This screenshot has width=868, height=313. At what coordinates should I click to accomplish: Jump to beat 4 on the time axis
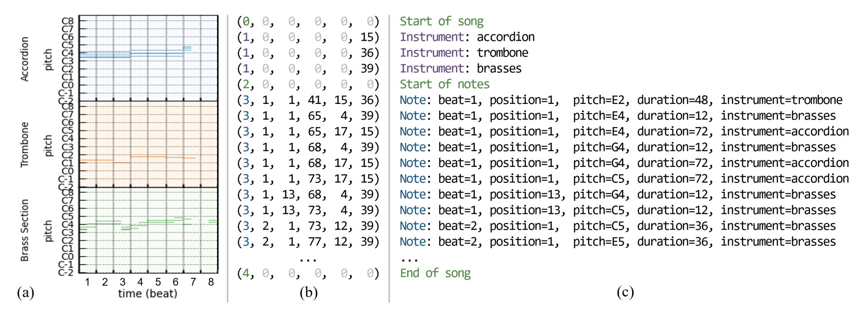point(140,282)
